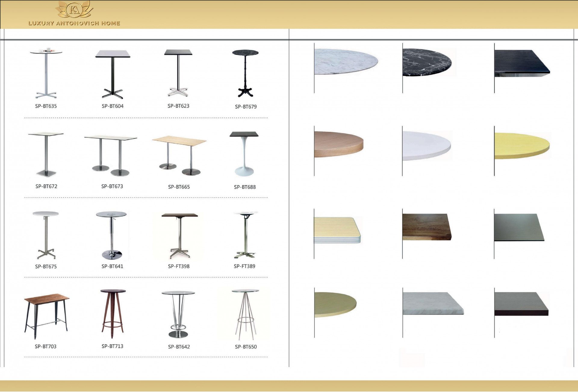Select the walnut wood round tabletop swatch
The width and height of the screenshot is (578, 392).
coord(338,144)
